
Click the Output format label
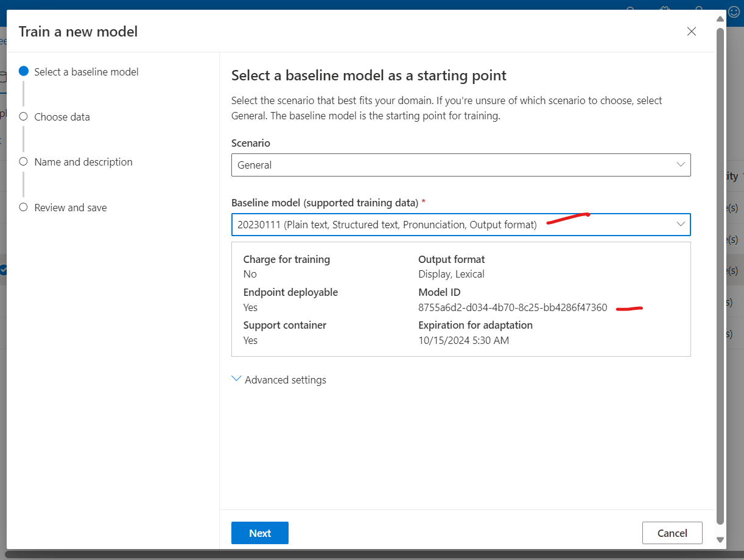(451, 259)
